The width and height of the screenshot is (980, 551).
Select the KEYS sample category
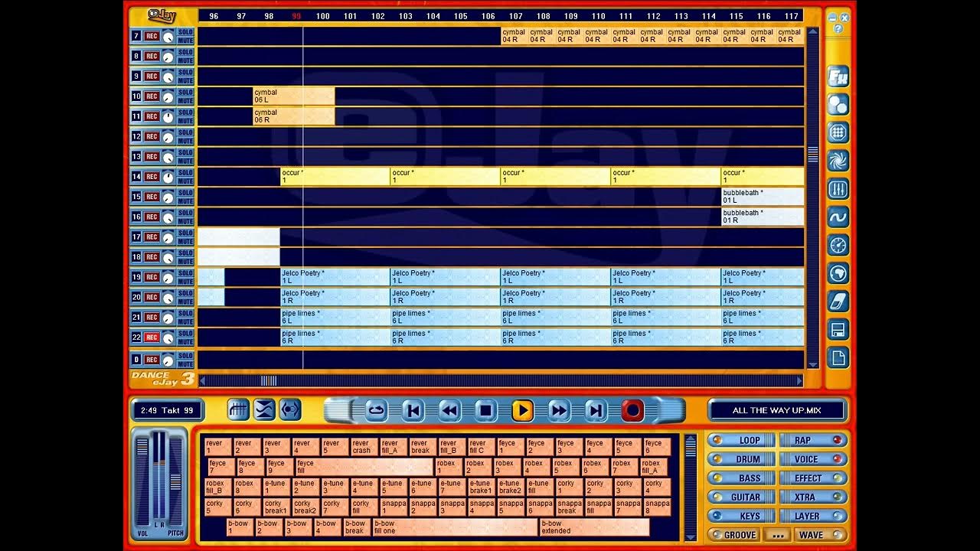[x=740, y=516]
